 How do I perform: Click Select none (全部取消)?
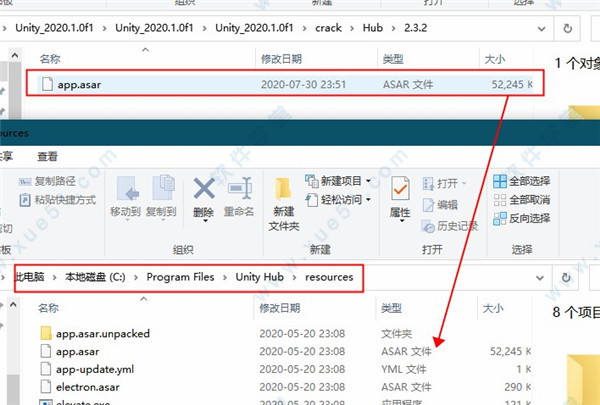tap(522, 200)
